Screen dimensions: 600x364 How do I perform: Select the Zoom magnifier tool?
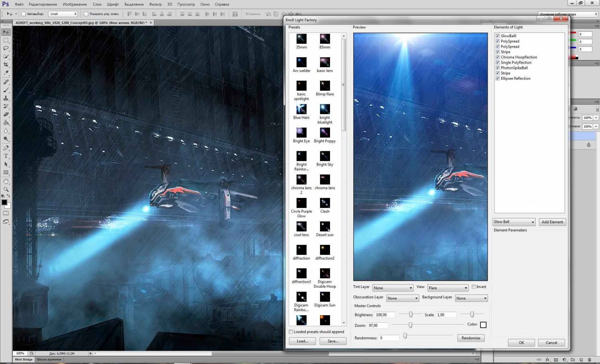click(6, 189)
